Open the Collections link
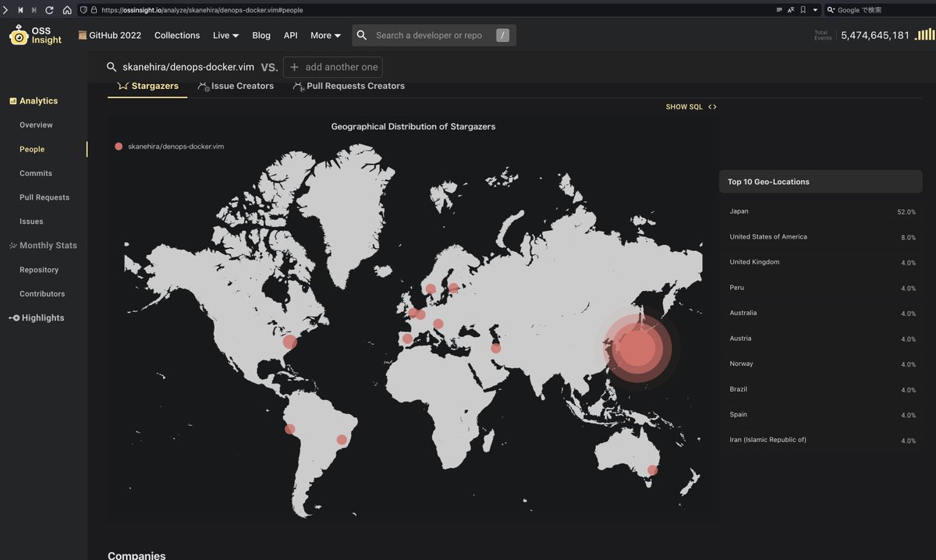 177,35
